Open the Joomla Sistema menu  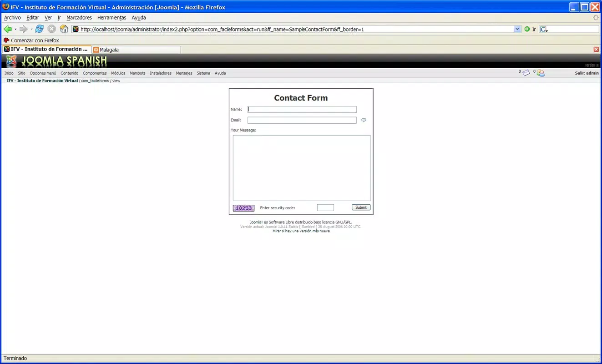[x=203, y=73]
